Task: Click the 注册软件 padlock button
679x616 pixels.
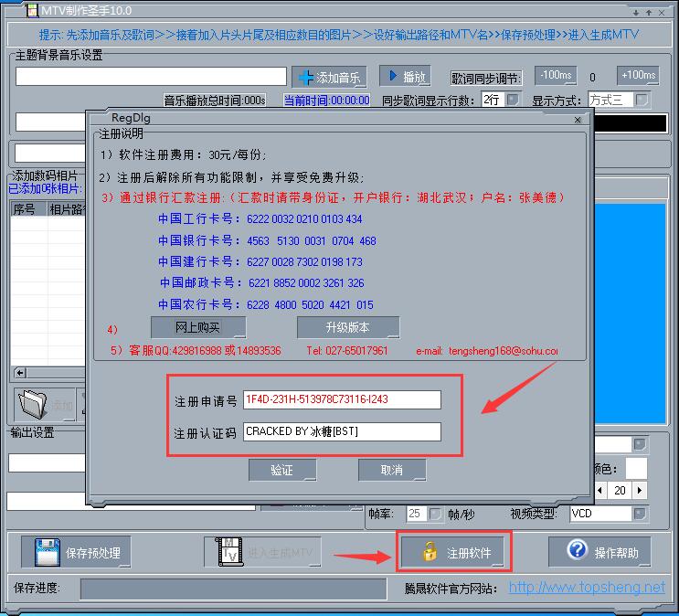Action: click(x=453, y=552)
